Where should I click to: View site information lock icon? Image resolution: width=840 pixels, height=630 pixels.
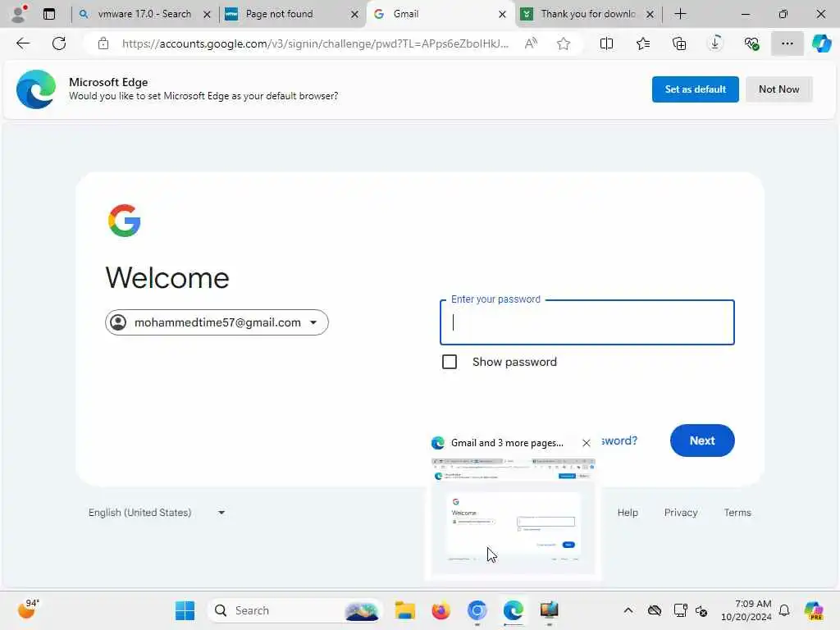tap(103, 43)
